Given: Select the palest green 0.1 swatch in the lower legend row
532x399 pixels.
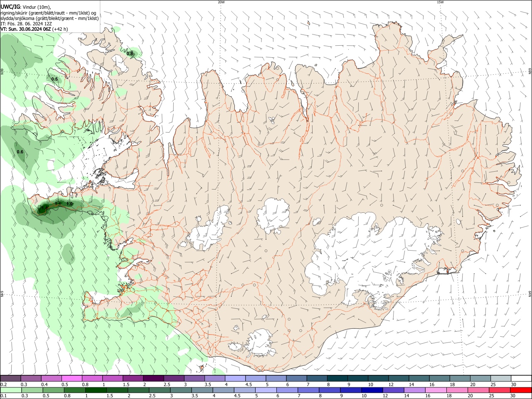Looking at the screenshot, I should [11, 390].
